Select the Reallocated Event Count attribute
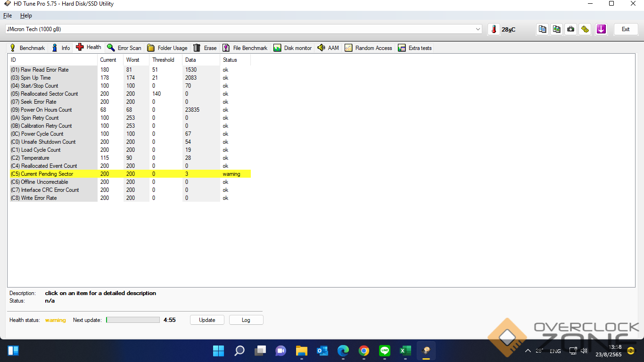This screenshot has height=362, width=644. 129,166
